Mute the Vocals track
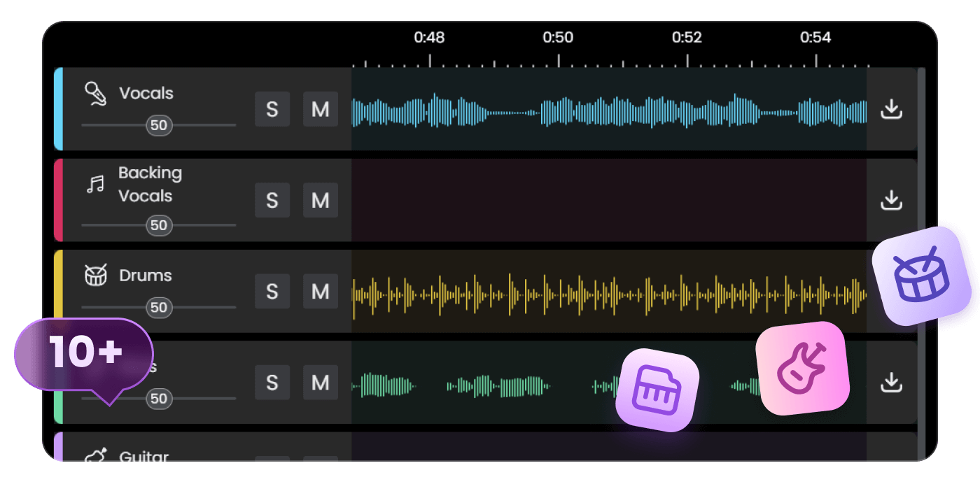Screen dimensions: 980x484 click(321, 109)
